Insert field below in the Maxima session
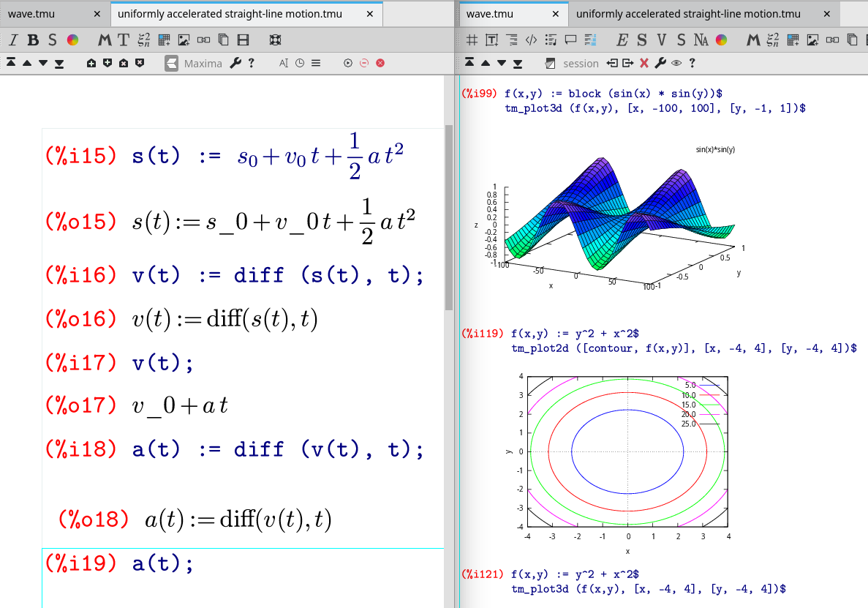Image resolution: width=868 pixels, height=608 pixels. [107, 63]
